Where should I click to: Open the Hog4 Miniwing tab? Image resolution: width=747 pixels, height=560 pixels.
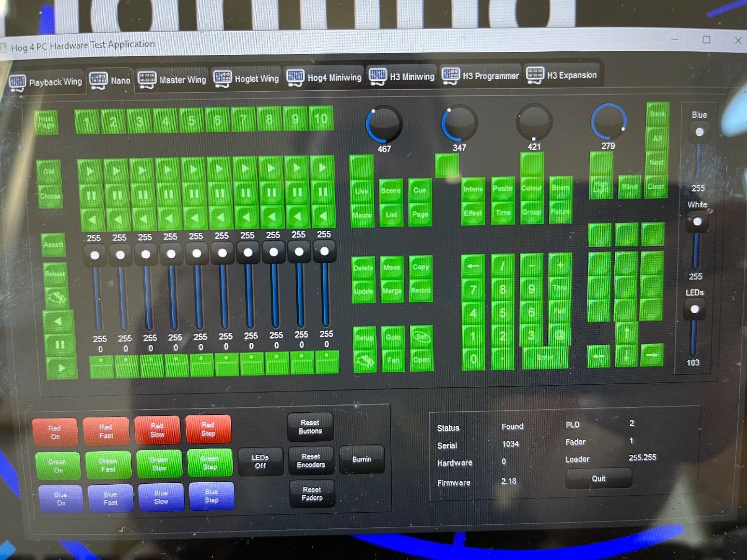324,77
